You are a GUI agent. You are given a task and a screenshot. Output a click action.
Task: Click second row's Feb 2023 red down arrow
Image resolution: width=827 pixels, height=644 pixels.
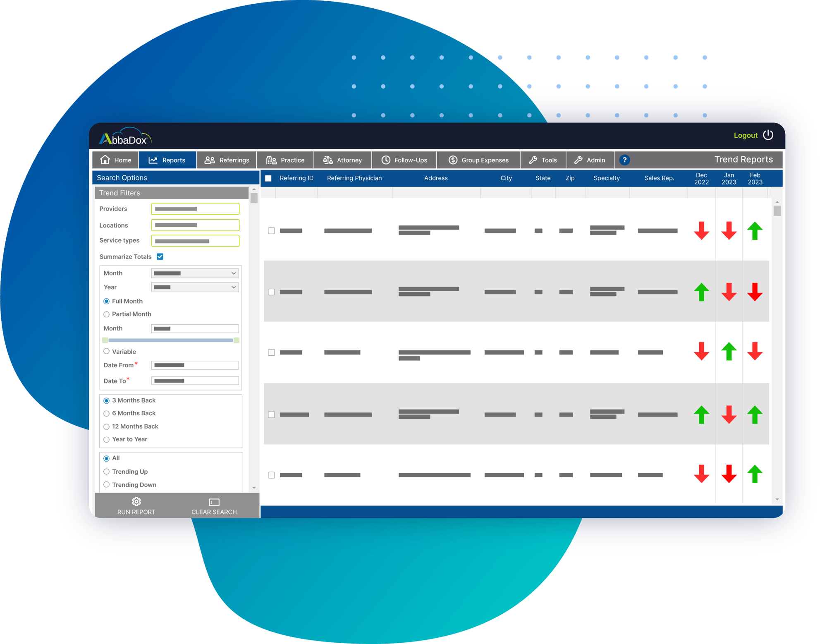point(755,292)
